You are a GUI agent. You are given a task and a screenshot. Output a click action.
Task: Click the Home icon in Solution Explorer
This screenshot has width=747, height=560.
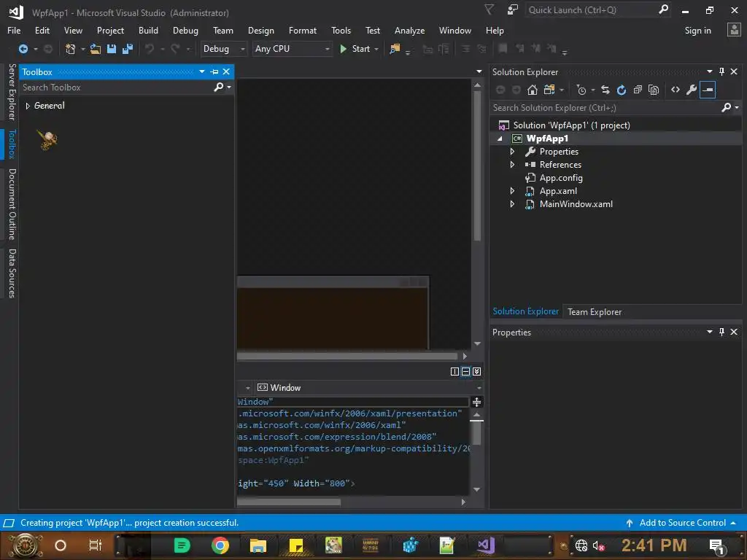[x=533, y=90]
